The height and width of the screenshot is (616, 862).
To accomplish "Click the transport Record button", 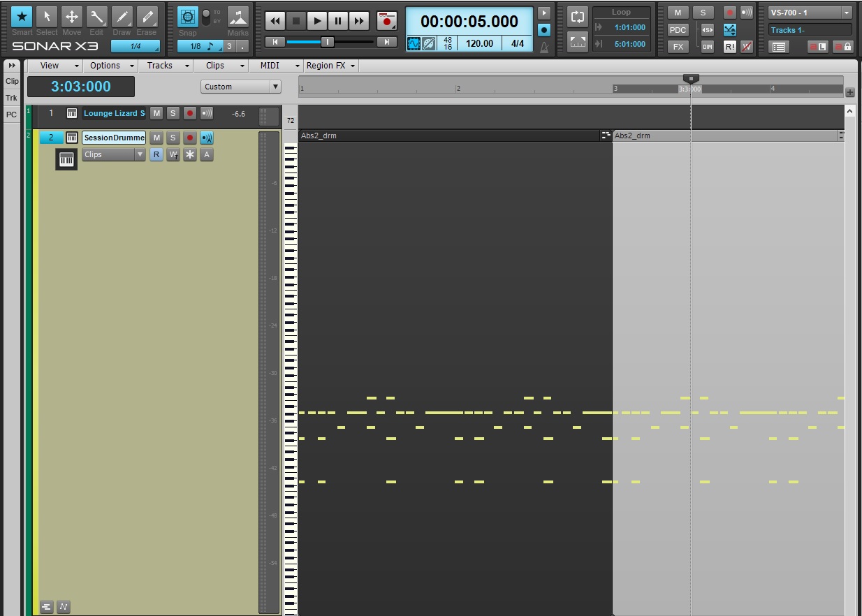I will coord(386,21).
